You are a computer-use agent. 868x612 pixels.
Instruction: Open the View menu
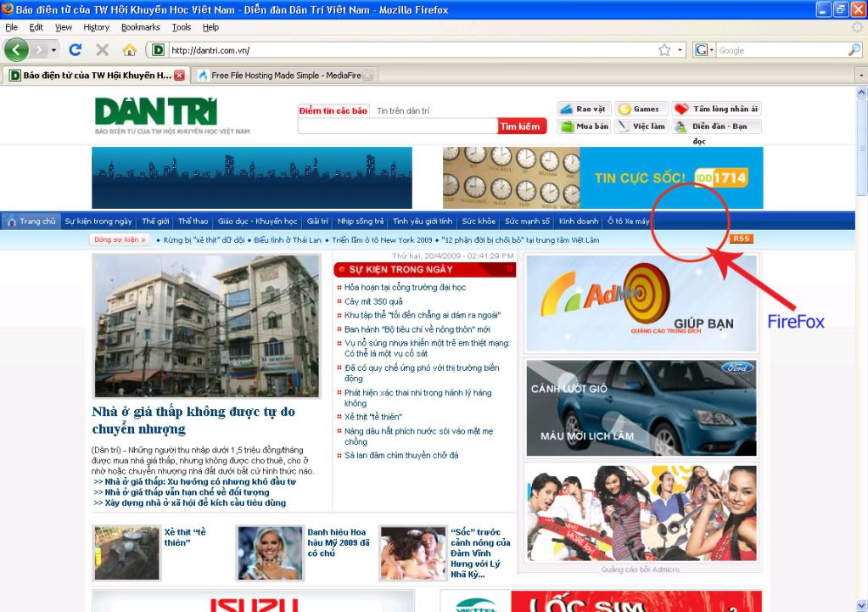(x=63, y=27)
